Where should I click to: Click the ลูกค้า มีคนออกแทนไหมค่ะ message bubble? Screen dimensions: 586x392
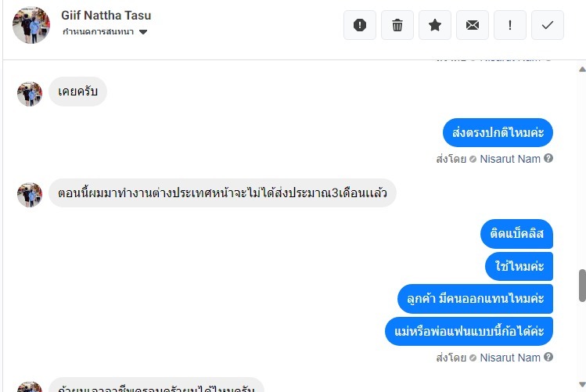475,299
